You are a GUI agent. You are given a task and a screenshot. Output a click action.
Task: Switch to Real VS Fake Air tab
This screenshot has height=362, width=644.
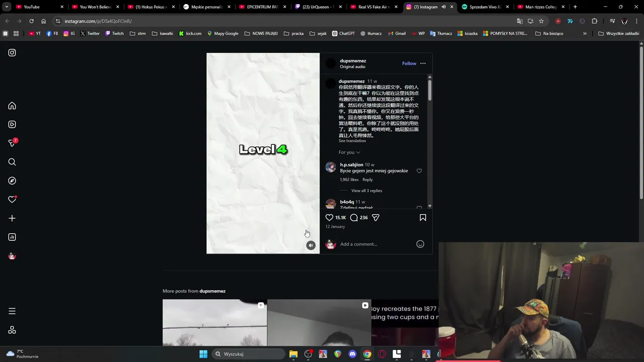pos(374,7)
